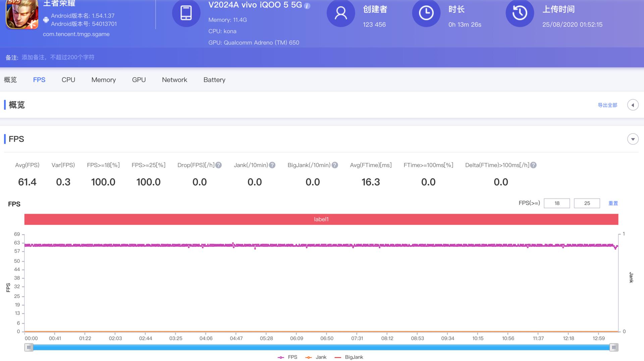Click the 导出全部 export link
644x361 pixels.
tap(607, 105)
